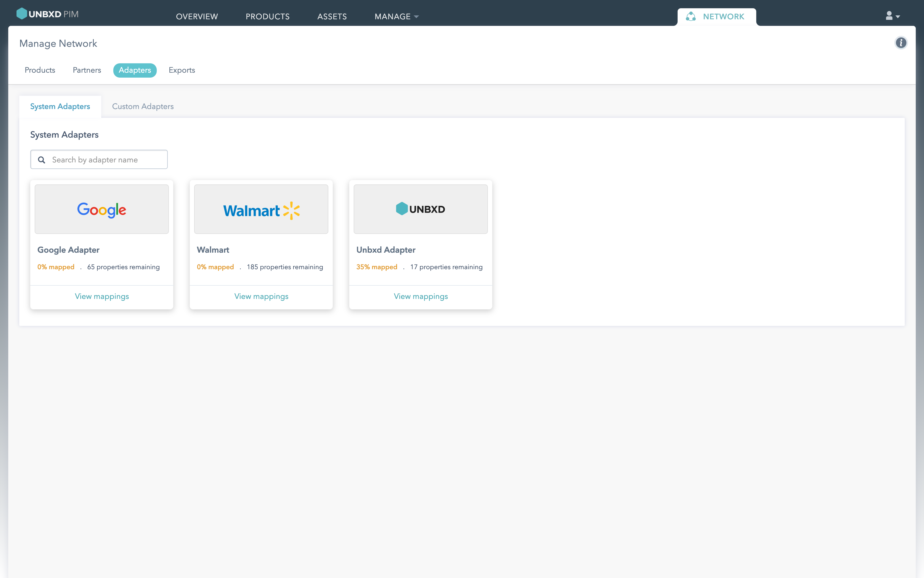Switch to Custom Adapters tab

(143, 106)
